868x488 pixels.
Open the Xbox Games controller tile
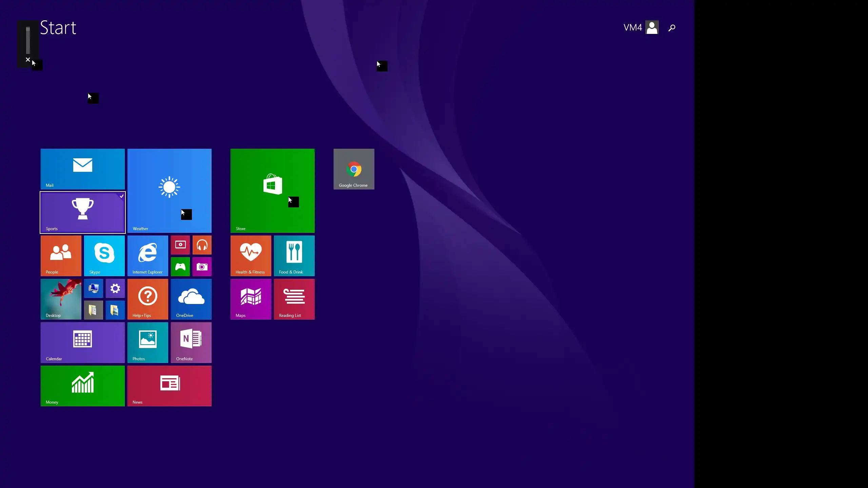(x=180, y=266)
